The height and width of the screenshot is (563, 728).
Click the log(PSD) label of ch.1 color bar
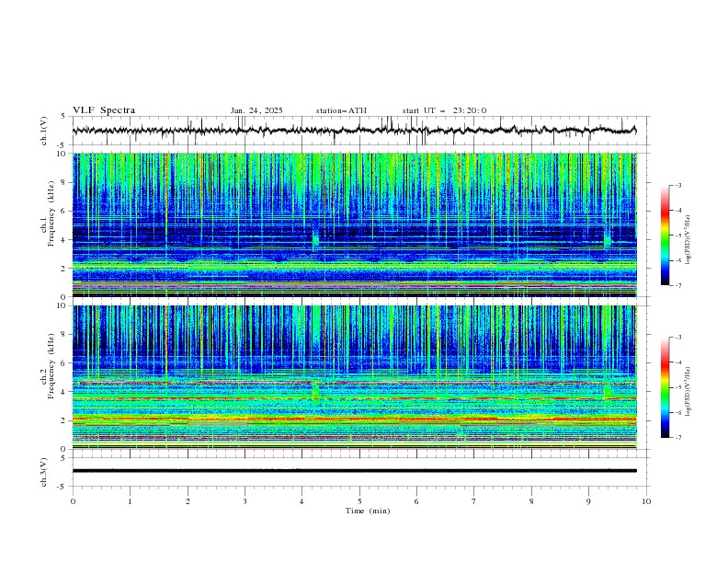point(688,240)
